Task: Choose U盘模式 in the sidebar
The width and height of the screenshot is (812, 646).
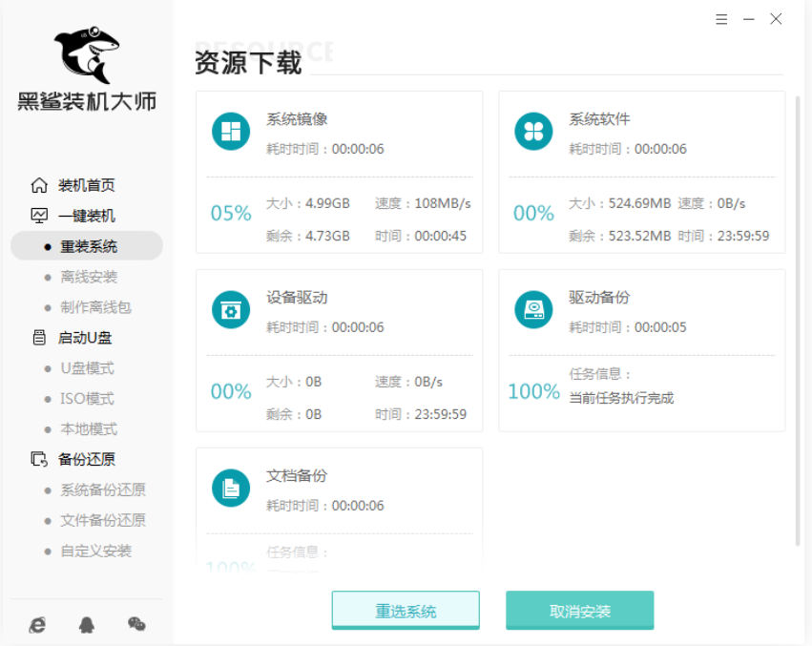Action: click(87, 368)
